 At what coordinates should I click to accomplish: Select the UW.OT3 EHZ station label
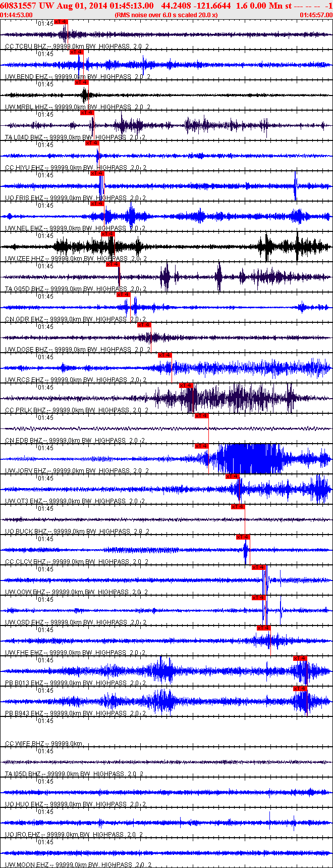24,501
